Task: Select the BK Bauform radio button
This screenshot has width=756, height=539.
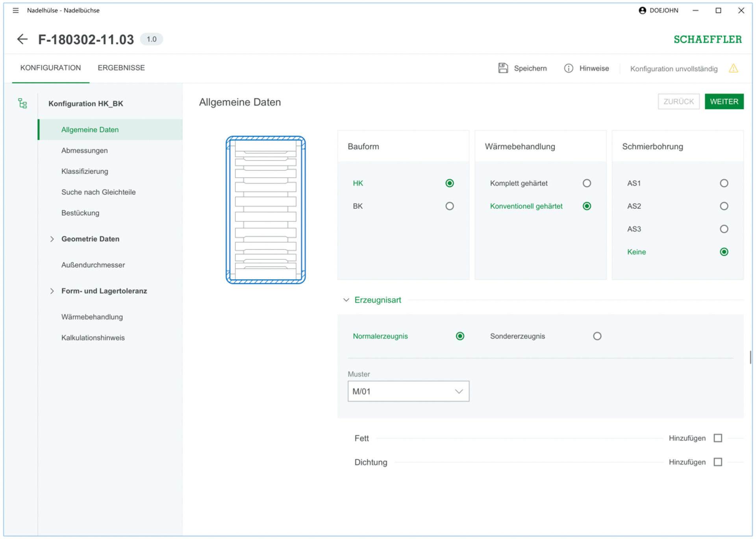Action: click(449, 206)
